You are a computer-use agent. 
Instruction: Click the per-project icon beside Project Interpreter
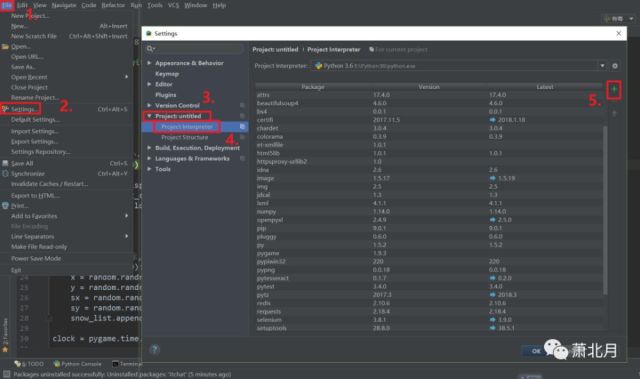click(242, 127)
